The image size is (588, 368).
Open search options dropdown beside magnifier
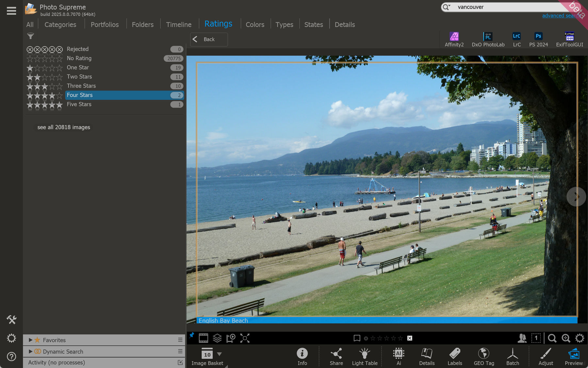(x=449, y=6)
